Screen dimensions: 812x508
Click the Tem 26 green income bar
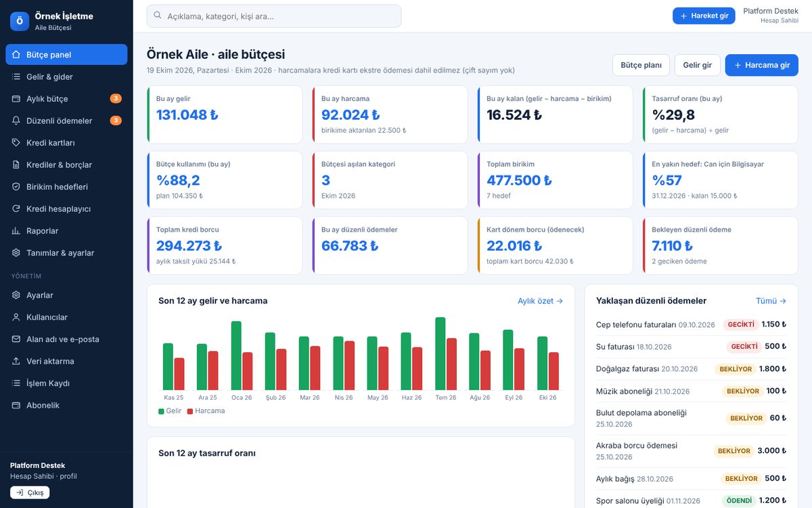click(441, 354)
